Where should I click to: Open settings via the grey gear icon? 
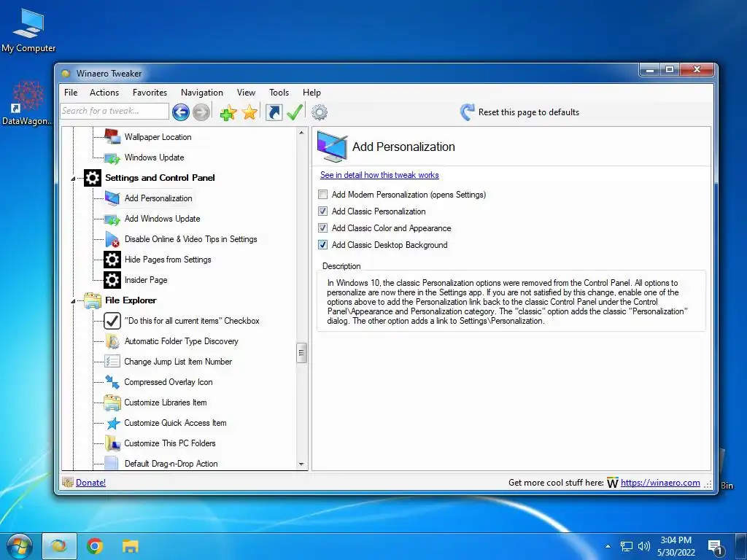320,112
